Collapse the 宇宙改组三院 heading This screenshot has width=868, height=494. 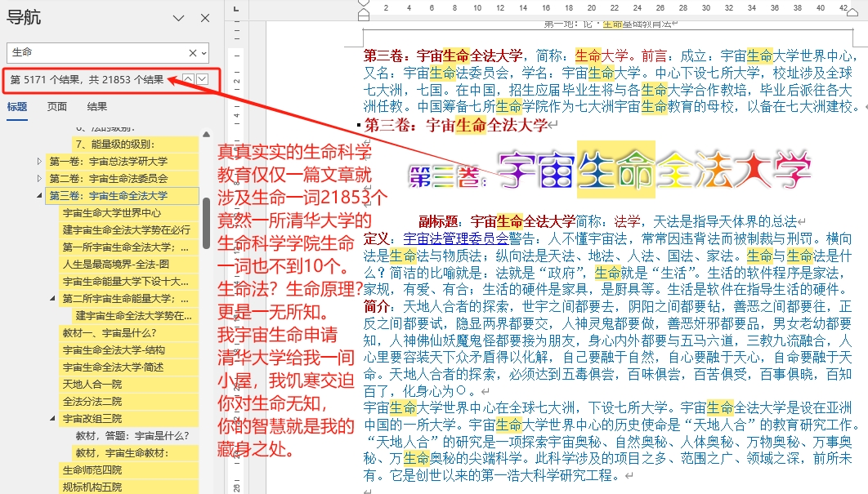pyautogui.click(x=53, y=419)
